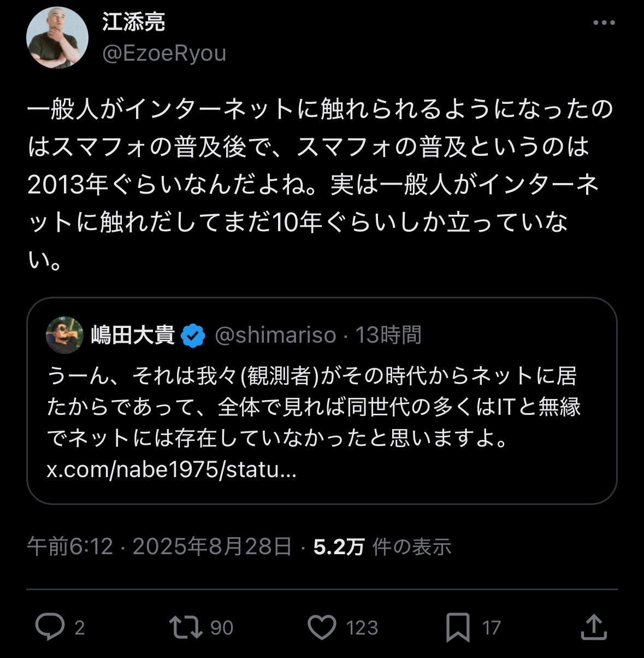View the 5.2万 view count details
The height and width of the screenshot is (658, 644).
click(339, 547)
